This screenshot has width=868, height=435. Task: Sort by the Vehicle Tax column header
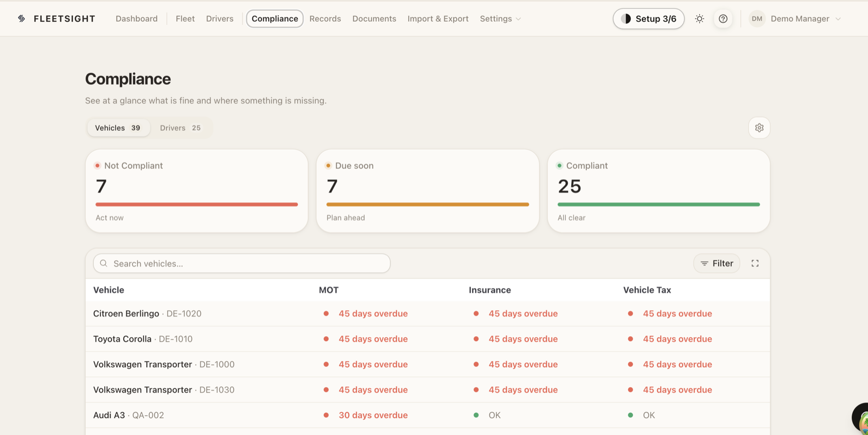click(x=647, y=290)
